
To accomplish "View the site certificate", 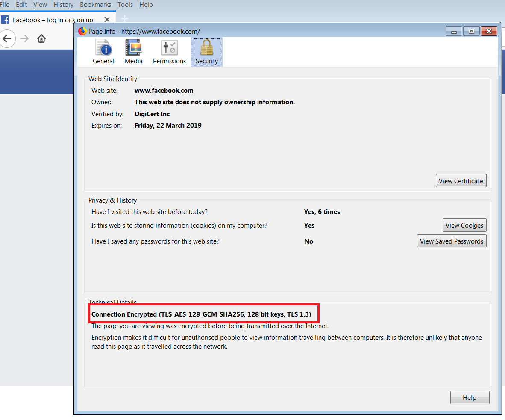I will 461,181.
